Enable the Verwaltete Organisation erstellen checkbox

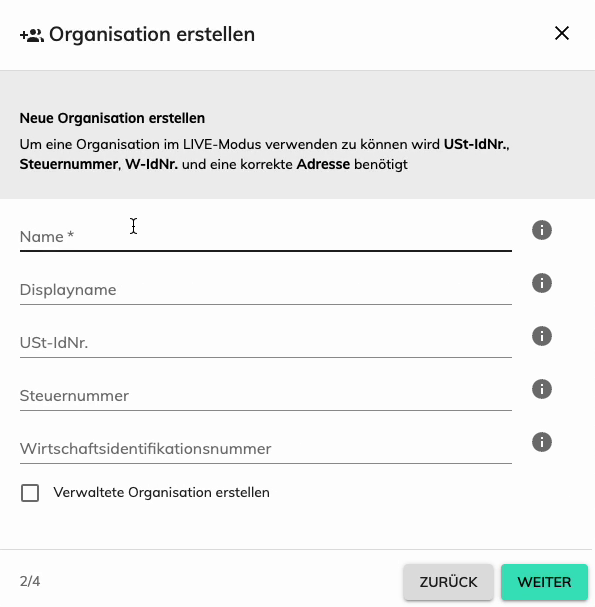coord(30,493)
